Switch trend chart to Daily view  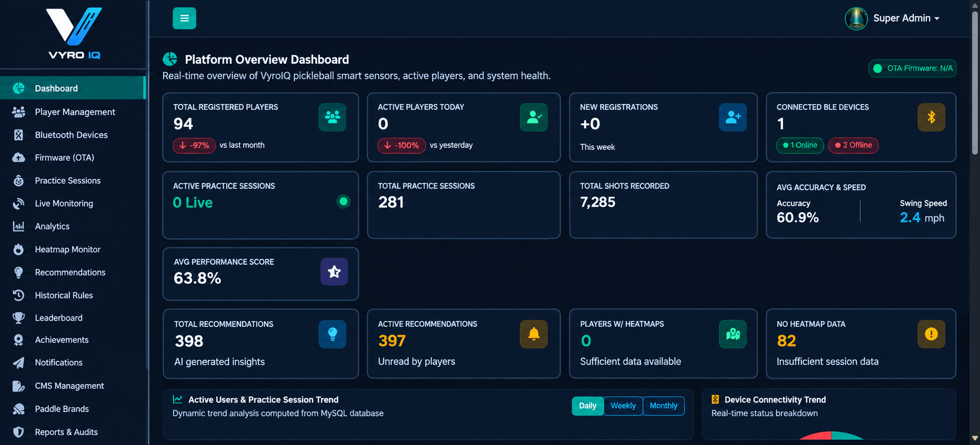point(587,406)
